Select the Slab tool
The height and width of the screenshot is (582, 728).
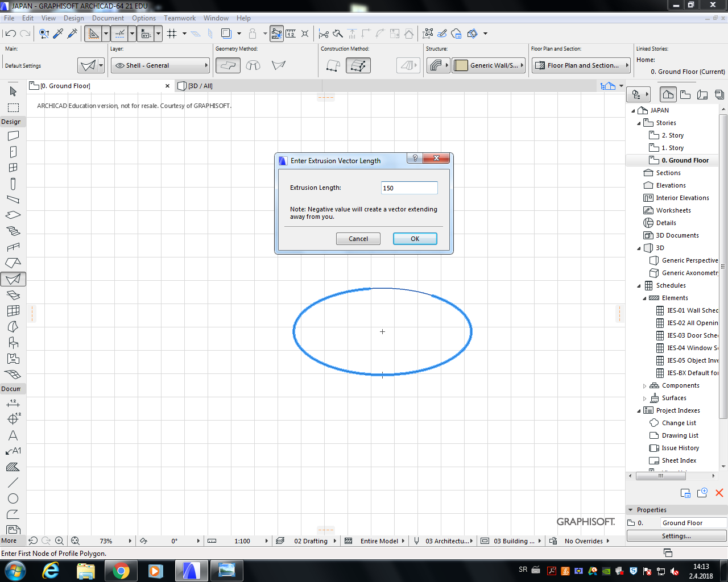13,215
